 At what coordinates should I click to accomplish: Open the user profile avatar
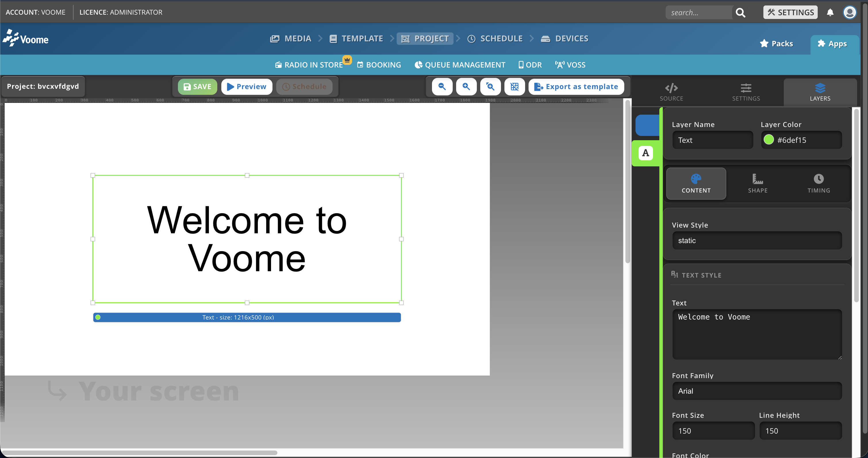(850, 12)
